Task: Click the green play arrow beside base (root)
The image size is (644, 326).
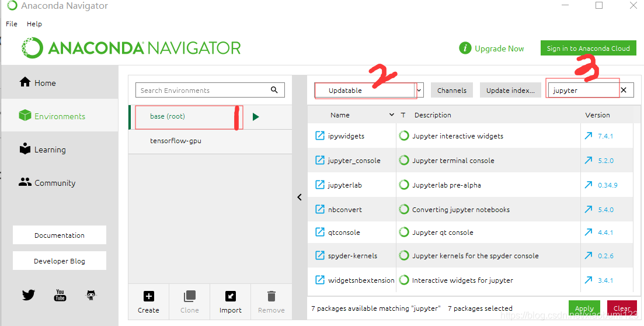Action: click(x=256, y=117)
